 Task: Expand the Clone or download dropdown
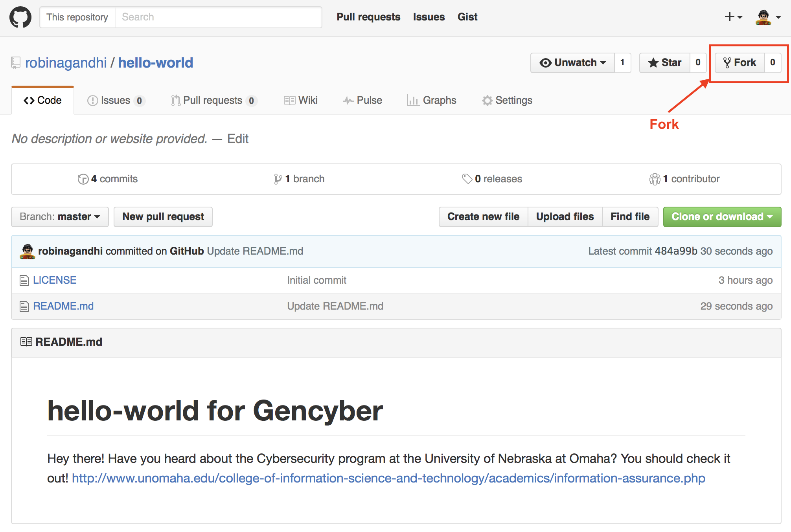(x=722, y=217)
